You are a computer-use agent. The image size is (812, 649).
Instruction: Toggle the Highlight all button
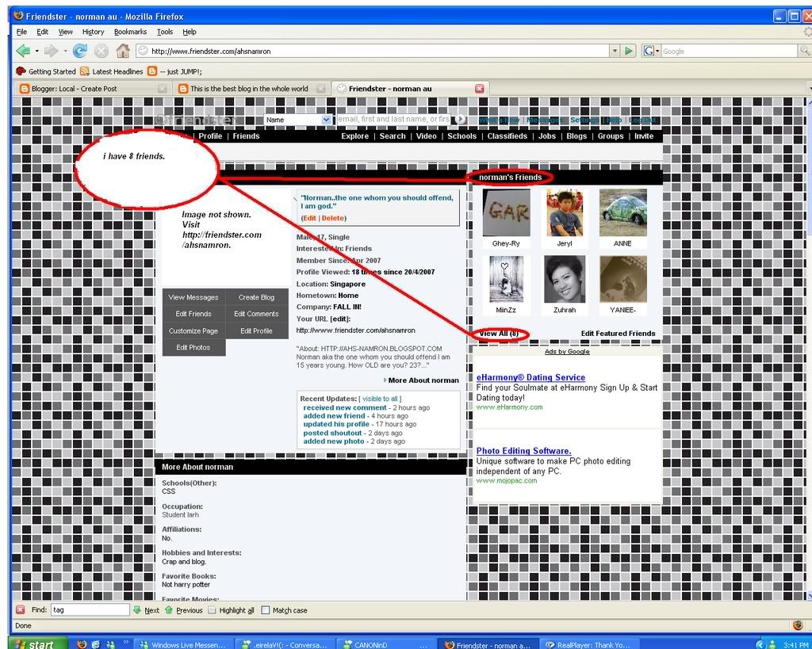(231, 610)
